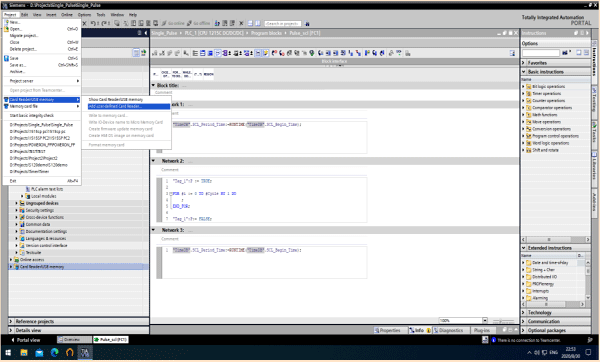Open the Options menu
Image resolution: width=600 pixels, height=362 pixels.
click(84, 15)
